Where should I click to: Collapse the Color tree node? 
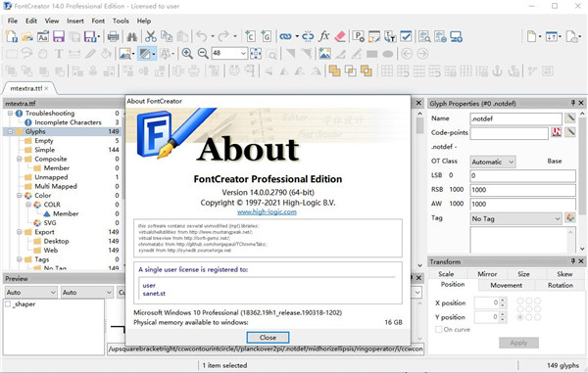tap(20, 196)
